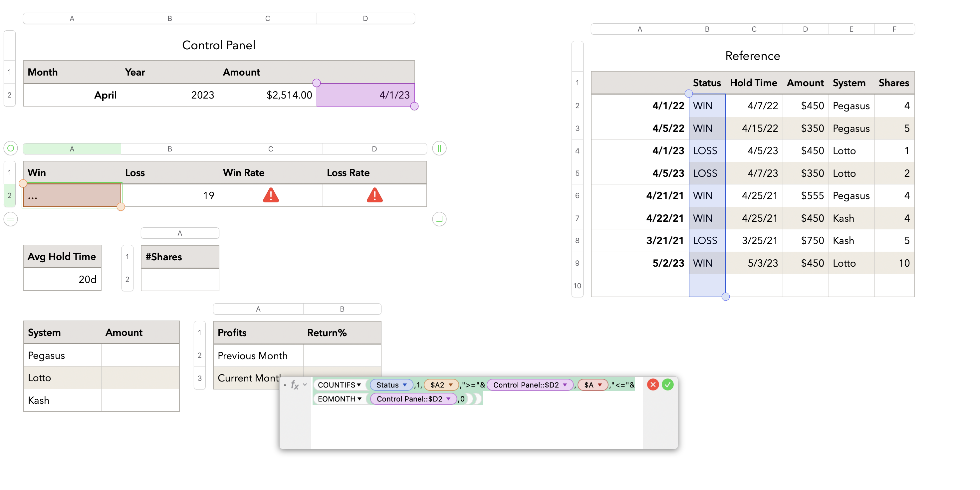
Task: Click column F header of the Reference table
Action: pos(894,29)
